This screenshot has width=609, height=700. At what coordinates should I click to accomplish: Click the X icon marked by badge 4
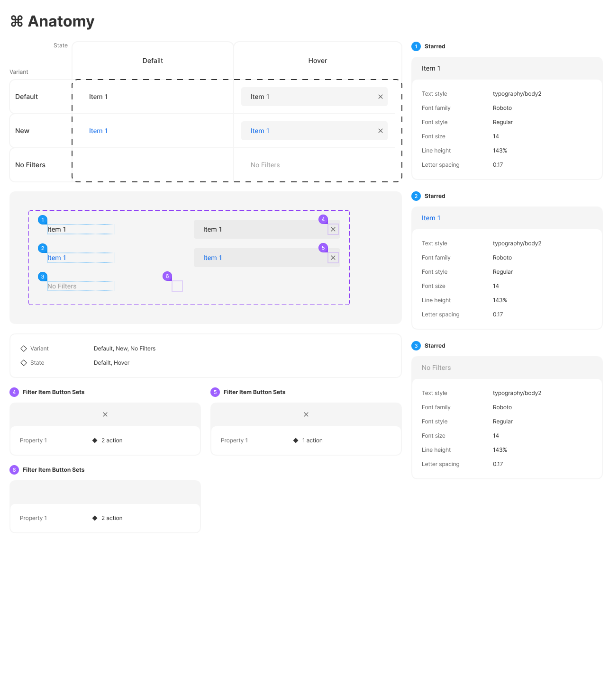(x=333, y=229)
